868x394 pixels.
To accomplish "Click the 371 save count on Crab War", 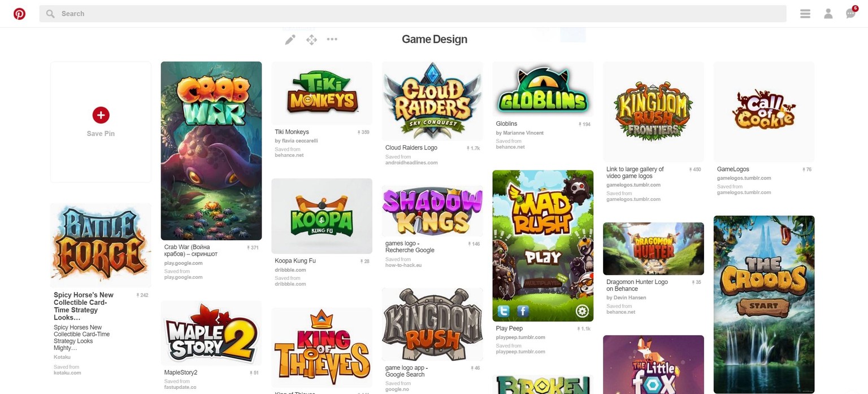I will coord(253,248).
